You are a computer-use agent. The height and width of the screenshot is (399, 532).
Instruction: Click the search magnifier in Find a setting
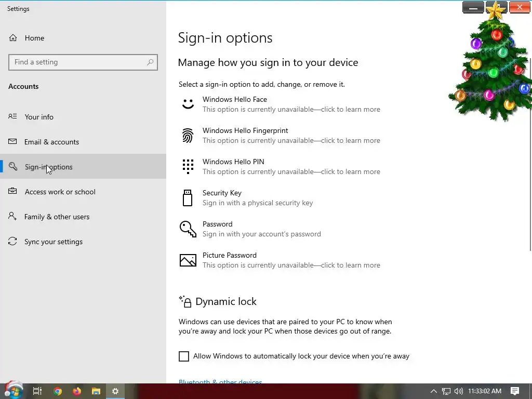pos(150,62)
